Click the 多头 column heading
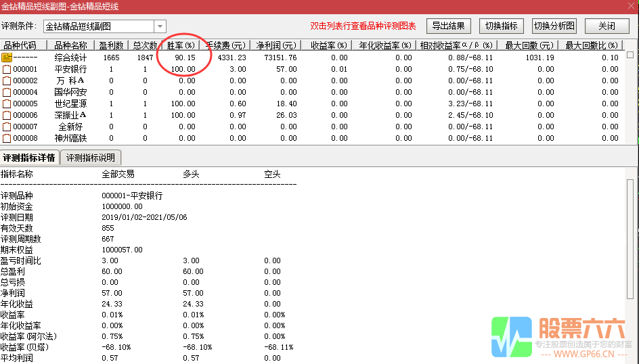The width and height of the screenshot is (639, 364). click(x=191, y=175)
